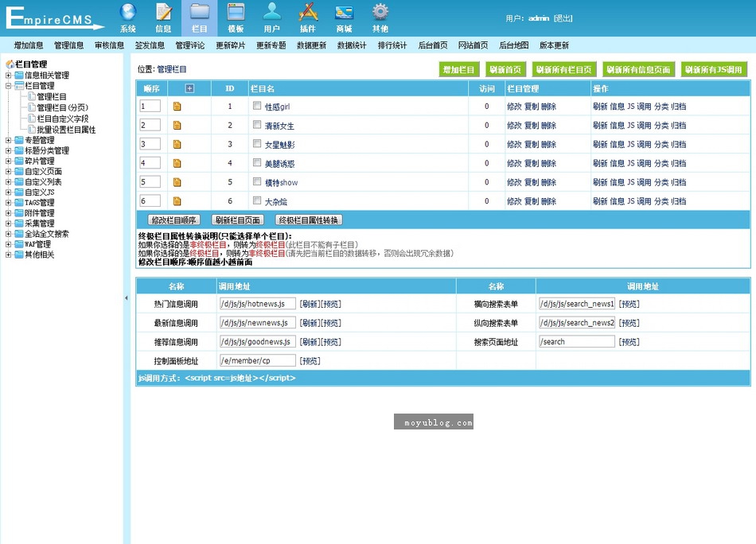The width and height of the screenshot is (756, 544).
Task: Open 管理评论 in the submenu bar
Action: coord(190,45)
